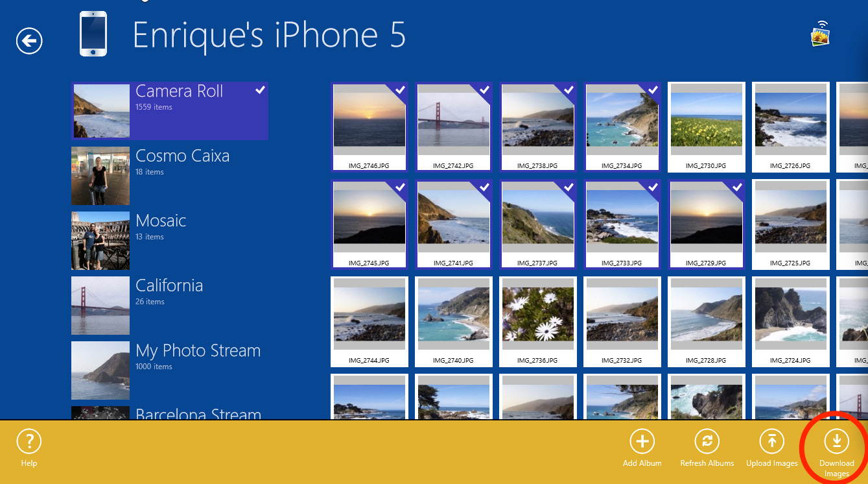Select thumbnail IMG_2726.JPG

pos(790,127)
